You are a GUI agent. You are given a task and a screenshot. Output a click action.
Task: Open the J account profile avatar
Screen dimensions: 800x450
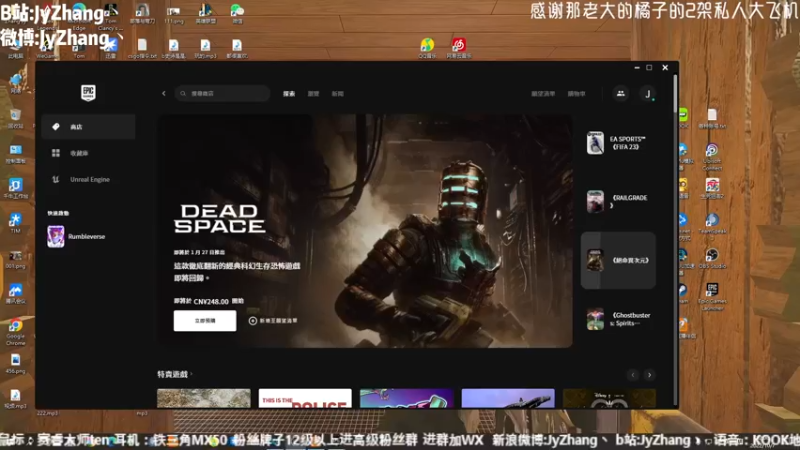[x=647, y=94]
